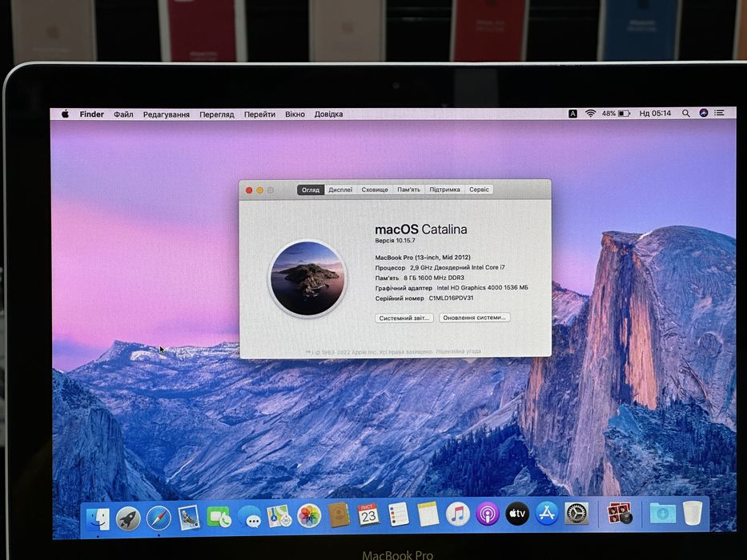Open Music note icon in Dock

tap(458, 514)
